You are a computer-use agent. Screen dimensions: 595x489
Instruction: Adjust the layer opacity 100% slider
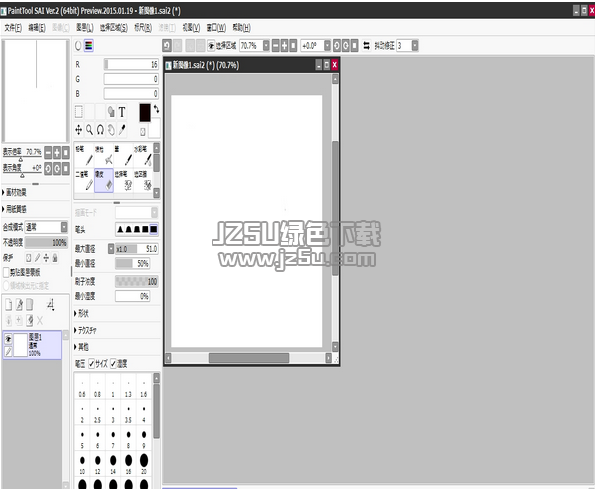[x=46, y=242]
